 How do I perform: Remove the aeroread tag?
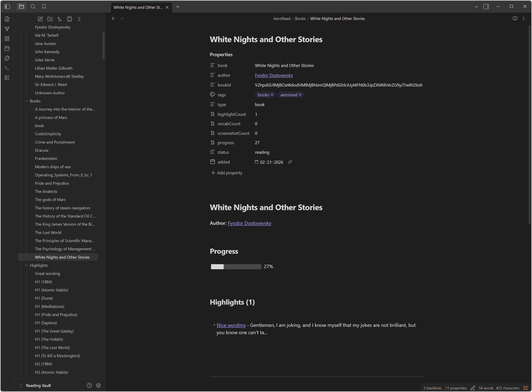pos(300,95)
